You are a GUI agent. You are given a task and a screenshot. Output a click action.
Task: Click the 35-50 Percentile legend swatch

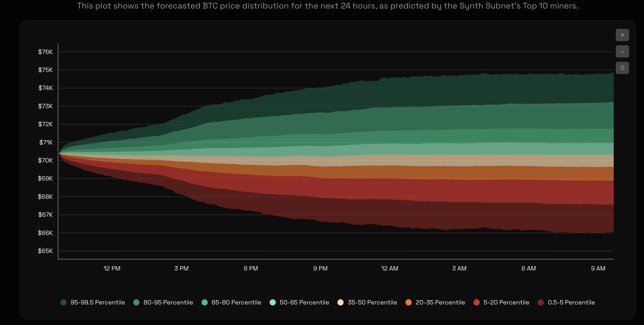point(340,302)
